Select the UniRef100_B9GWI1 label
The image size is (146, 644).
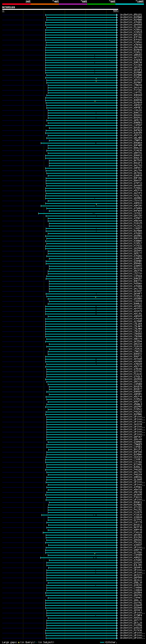tap(131, 502)
